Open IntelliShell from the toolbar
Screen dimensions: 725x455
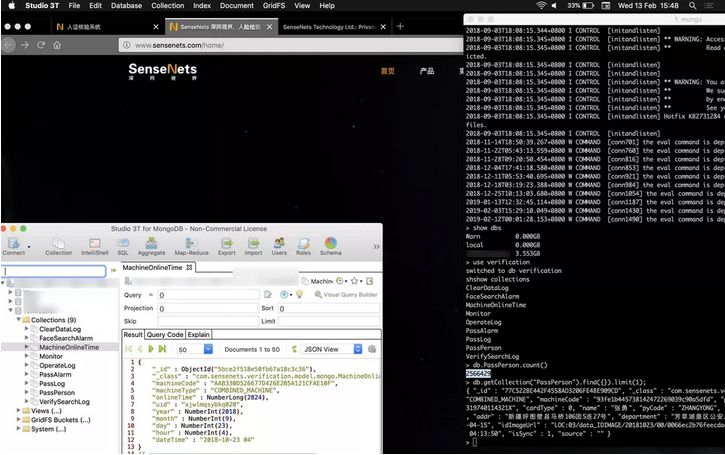tap(94, 246)
